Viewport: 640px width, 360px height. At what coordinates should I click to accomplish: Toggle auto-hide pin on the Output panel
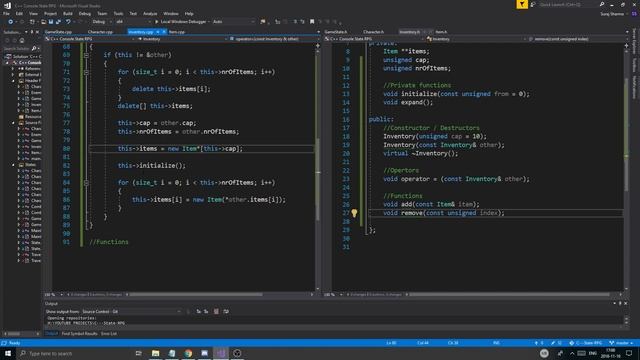tap(620, 303)
